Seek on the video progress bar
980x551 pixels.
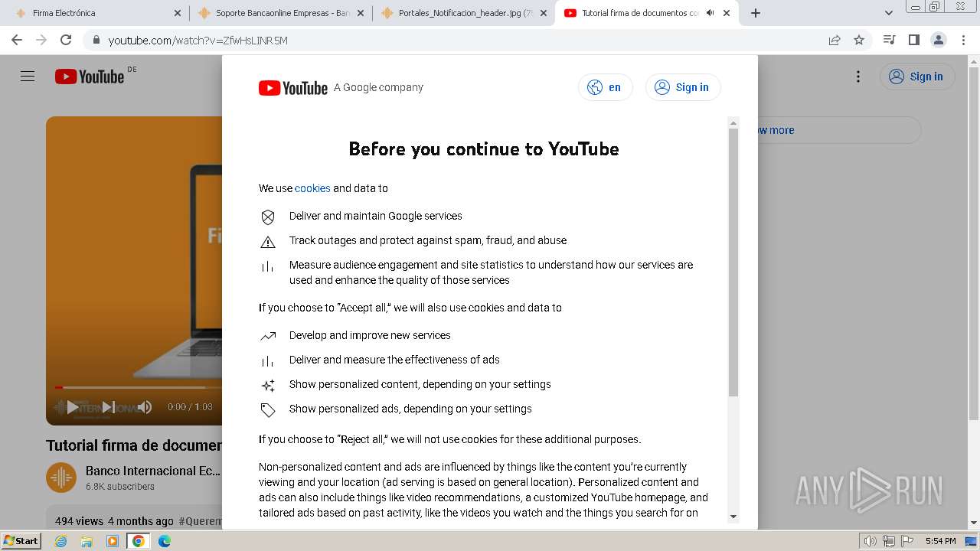pos(138,387)
